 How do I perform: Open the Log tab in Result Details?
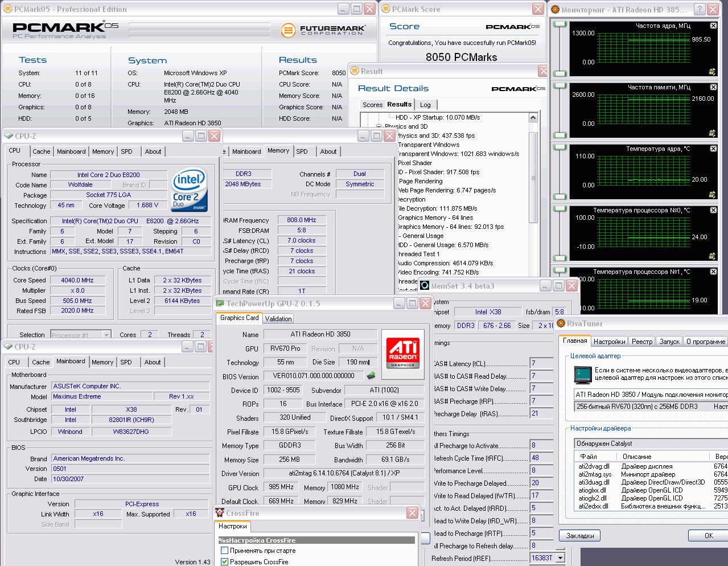(425, 105)
